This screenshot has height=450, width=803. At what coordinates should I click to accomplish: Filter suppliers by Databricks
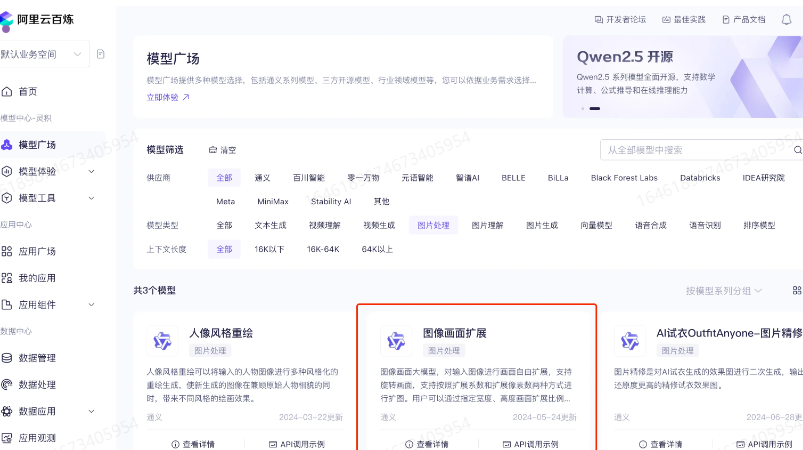pos(700,178)
